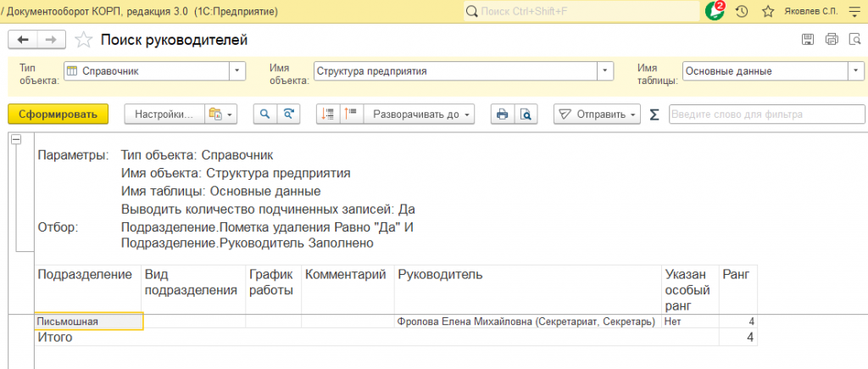Image resolution: width=868 pixels, height=369 pixels.
Task: Click the 'Настройки...' button
Action: 164,114
